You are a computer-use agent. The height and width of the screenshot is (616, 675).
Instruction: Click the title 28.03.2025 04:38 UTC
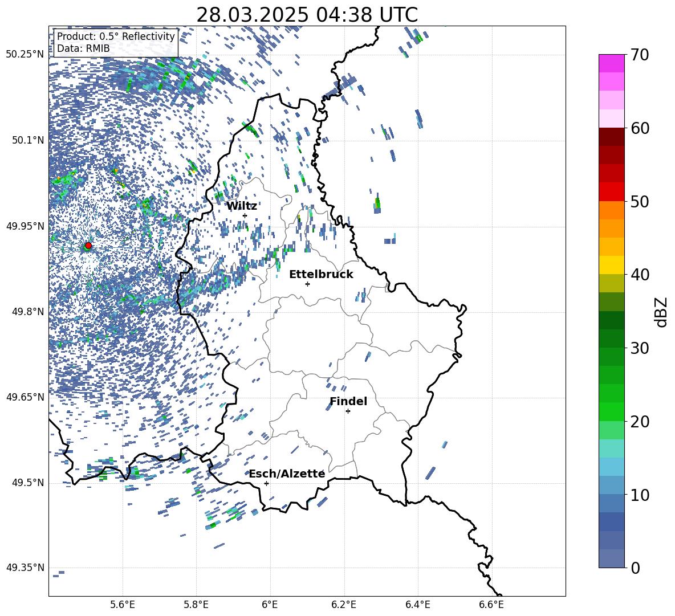pos(307,15)
